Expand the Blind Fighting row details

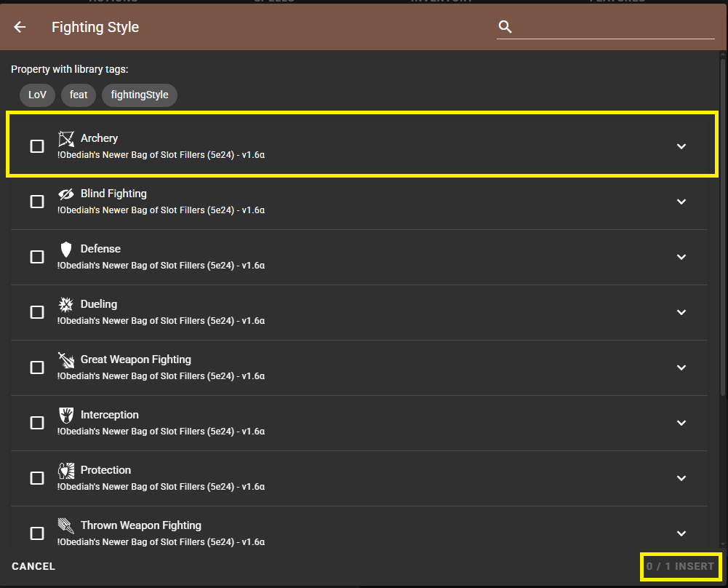(x=681, y=202)
